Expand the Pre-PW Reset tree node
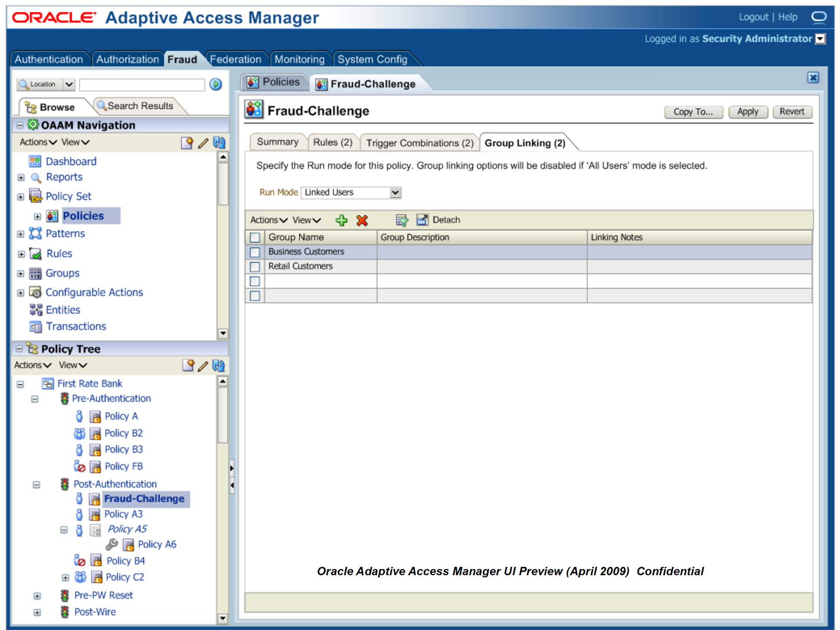The width and height of the screenshot is (840, 630). click(37, 596)
